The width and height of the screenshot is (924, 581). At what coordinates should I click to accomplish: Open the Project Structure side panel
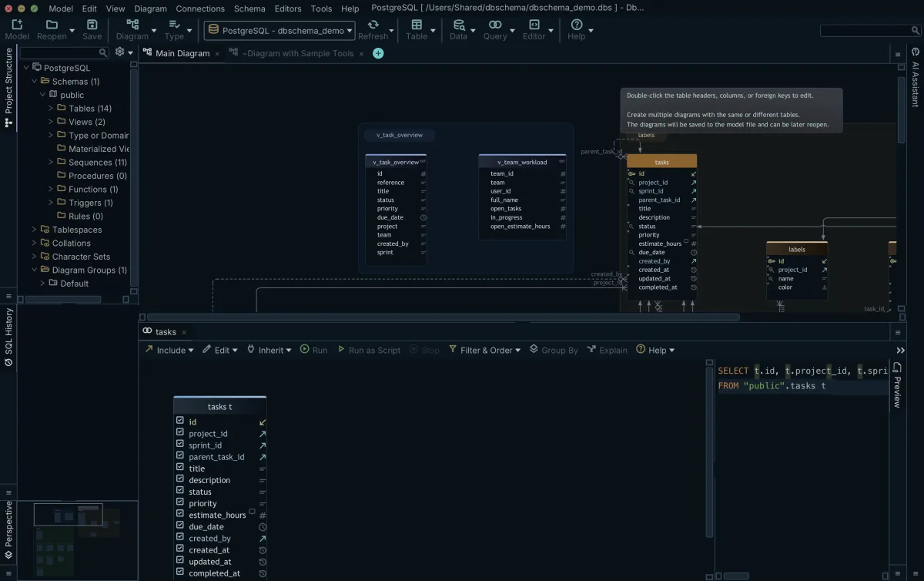[8, 87]
